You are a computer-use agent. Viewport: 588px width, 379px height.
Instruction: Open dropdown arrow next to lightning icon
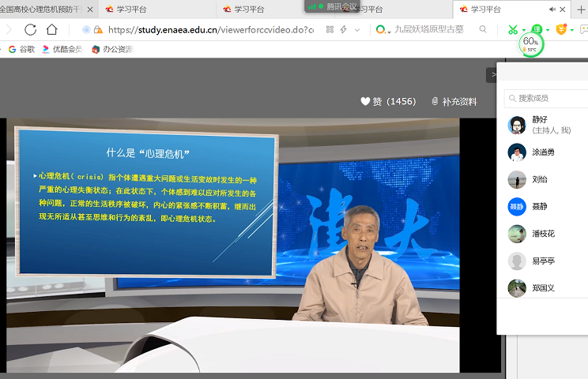pyautogui.click(x=358, y=30)
